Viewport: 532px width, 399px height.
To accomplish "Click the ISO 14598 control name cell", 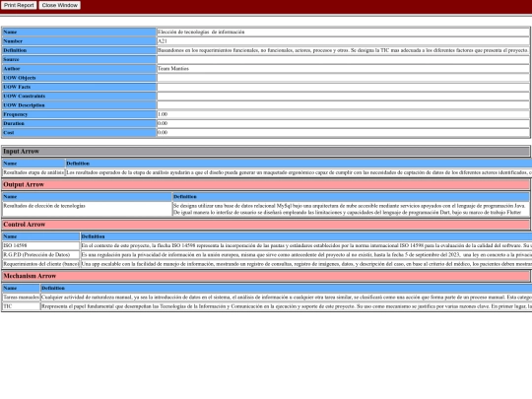I will pos(40,245).
